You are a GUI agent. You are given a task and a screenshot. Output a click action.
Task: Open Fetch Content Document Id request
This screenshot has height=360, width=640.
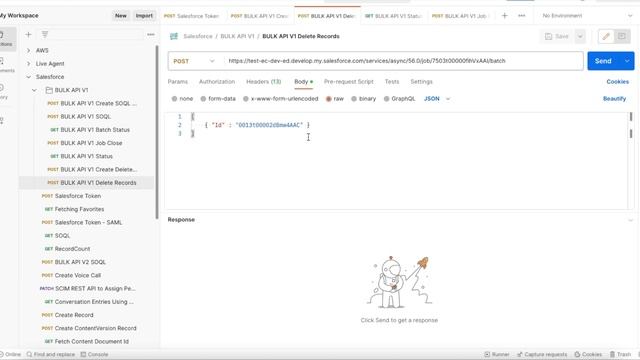(87, 341)
